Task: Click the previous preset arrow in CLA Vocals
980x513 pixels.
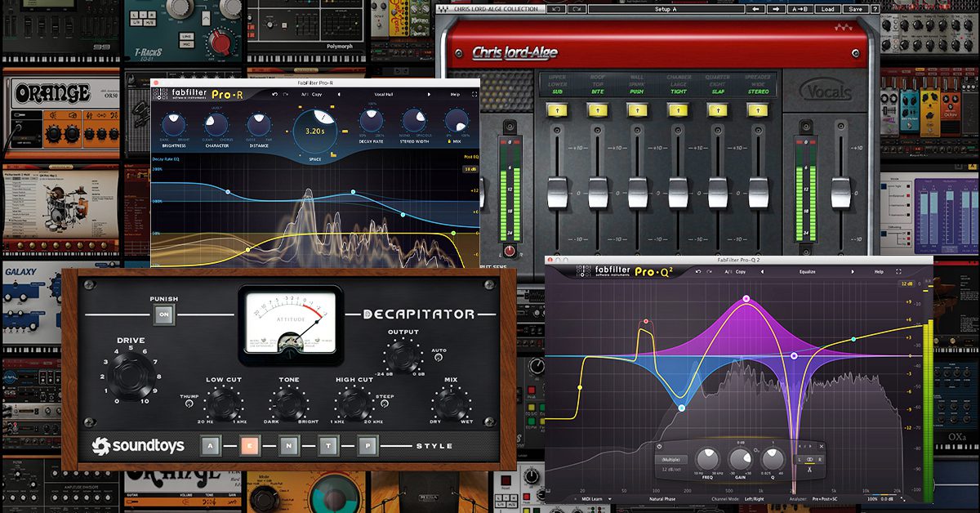Action: 756,9
